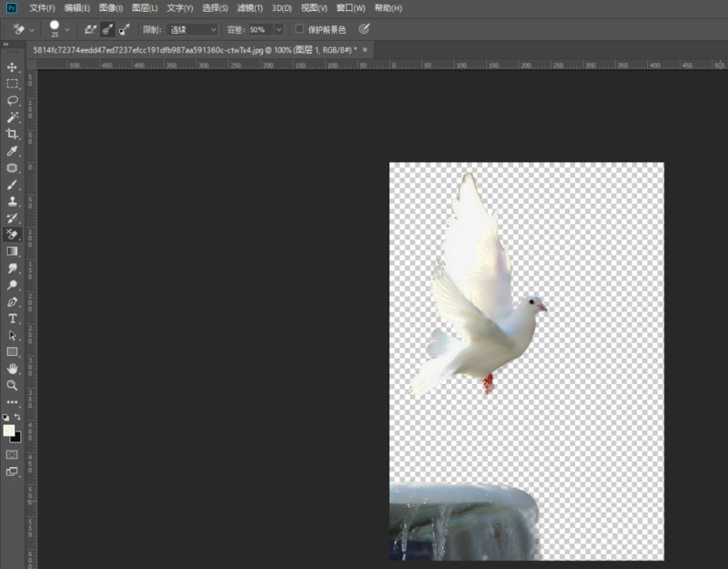Select the Gradient tool
The width and height of the screenshot is (728, 569).
point(13,251)
